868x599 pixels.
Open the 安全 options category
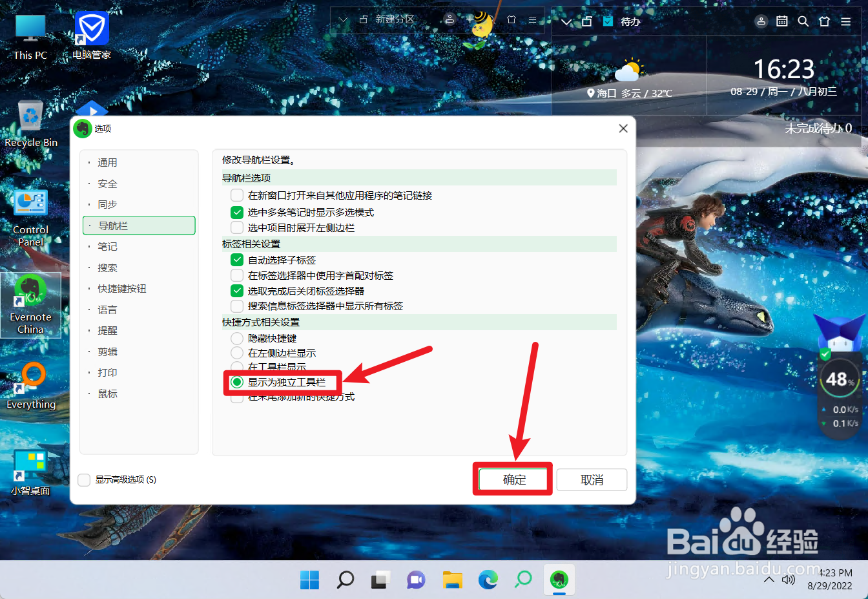139,184
